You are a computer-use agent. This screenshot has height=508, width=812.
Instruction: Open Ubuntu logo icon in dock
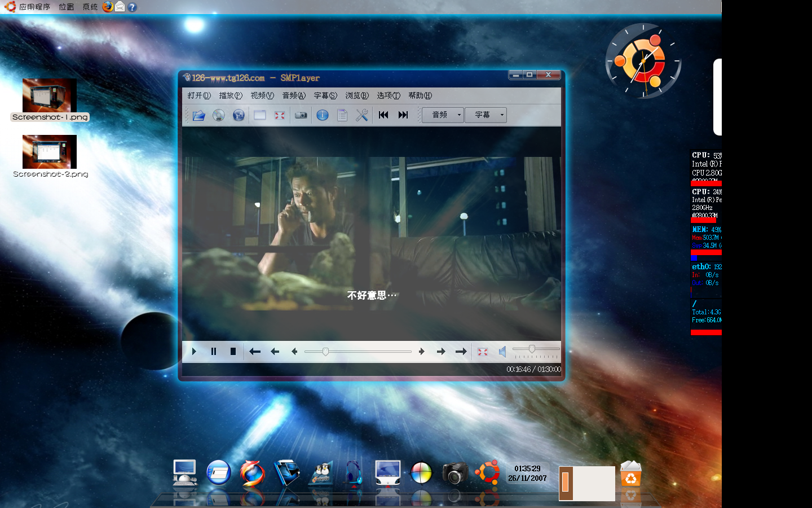click(x=488, y=473)
